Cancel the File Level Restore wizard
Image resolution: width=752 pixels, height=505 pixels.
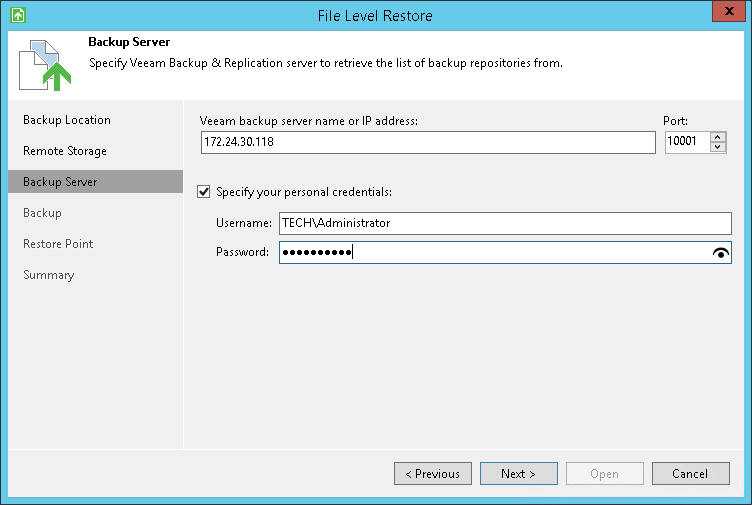(690, 474)
